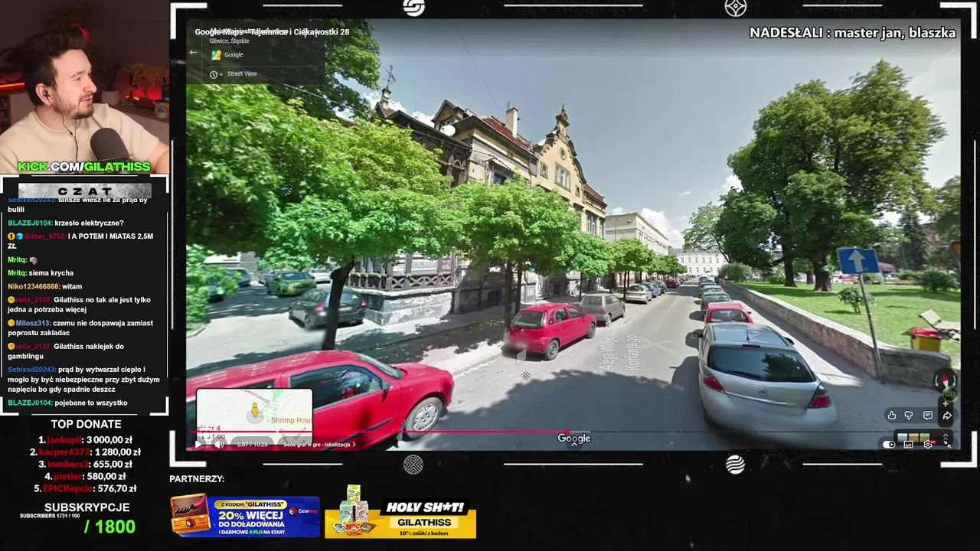Click the Street View compass
Screen dimensions: 980x551
point(946,380)
